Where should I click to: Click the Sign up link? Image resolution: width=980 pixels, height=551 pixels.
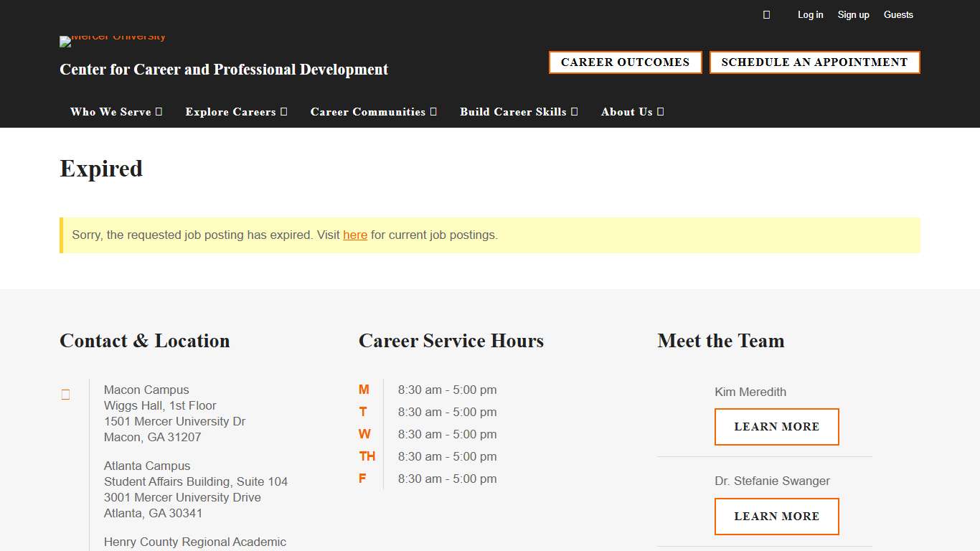853,14
